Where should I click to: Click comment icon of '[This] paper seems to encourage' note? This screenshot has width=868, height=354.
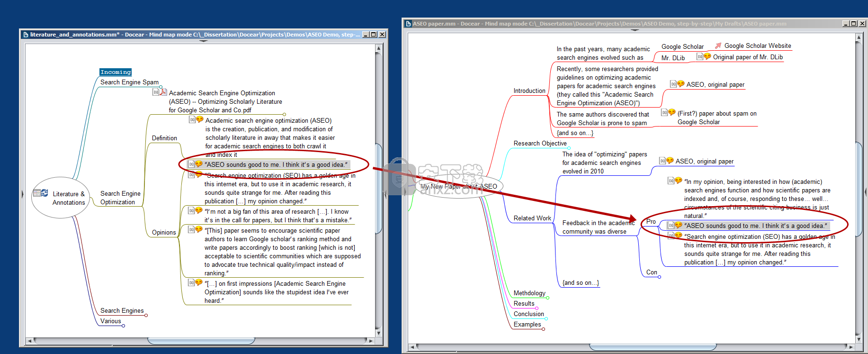pyautogui.click(x=198, y=229)
